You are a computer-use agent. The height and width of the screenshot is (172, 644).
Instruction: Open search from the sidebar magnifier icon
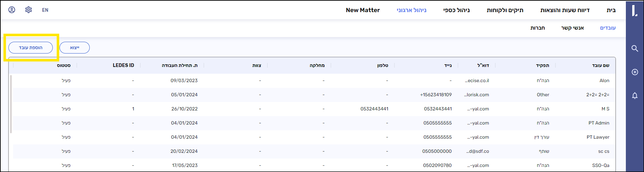click(x=635, y=48)
